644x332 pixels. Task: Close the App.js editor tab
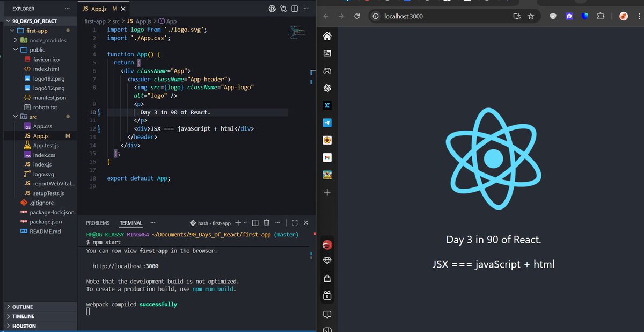pyautogui.click(x=123, y=9)
